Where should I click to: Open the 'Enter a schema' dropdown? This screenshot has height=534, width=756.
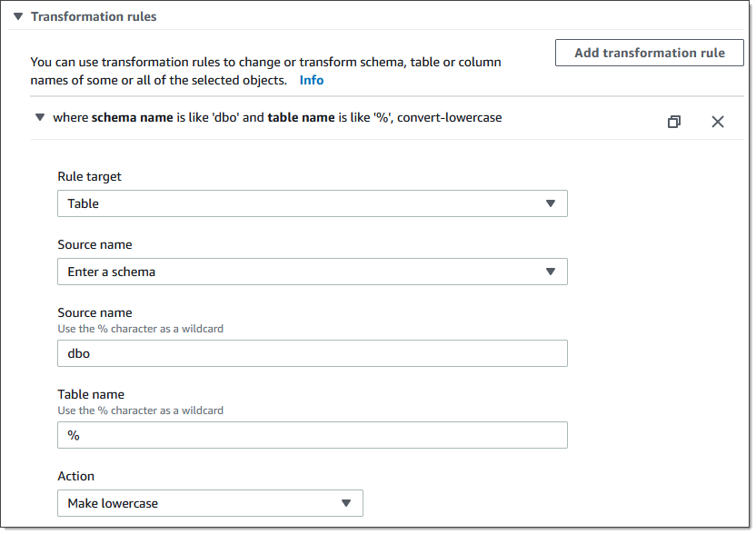(x=300, y=272)
